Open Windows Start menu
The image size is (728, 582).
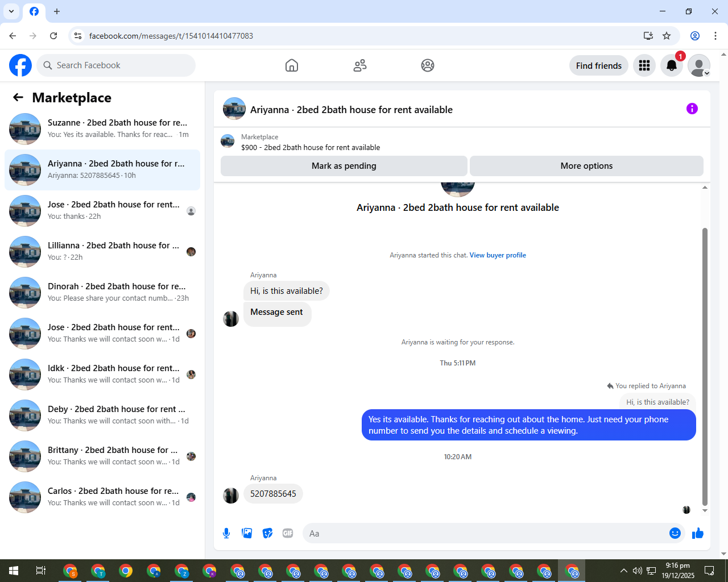[14, 571]
